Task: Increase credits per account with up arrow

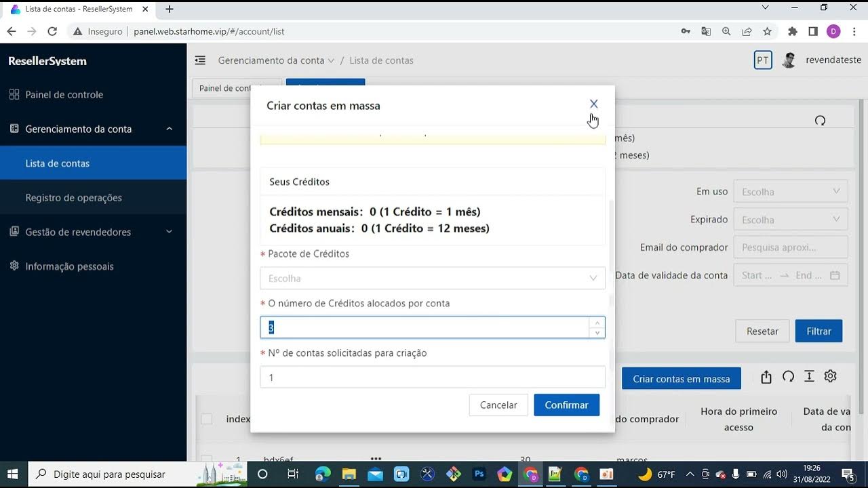Action: (597, 323)
